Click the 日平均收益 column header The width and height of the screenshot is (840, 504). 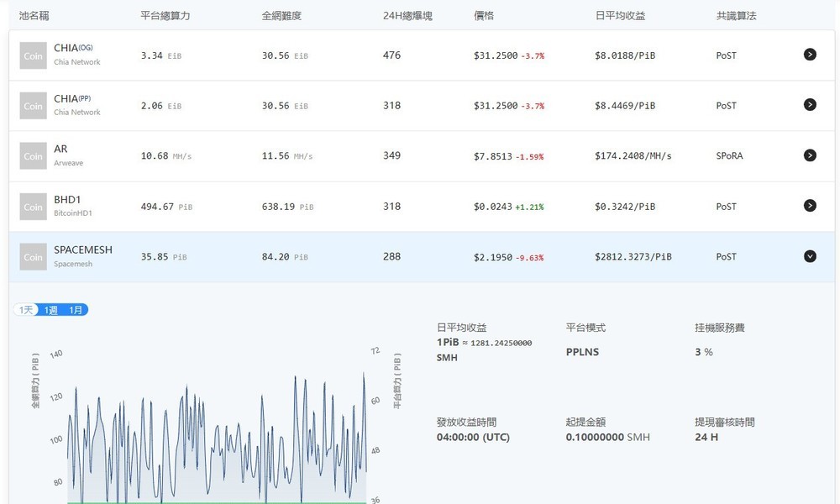620,16
